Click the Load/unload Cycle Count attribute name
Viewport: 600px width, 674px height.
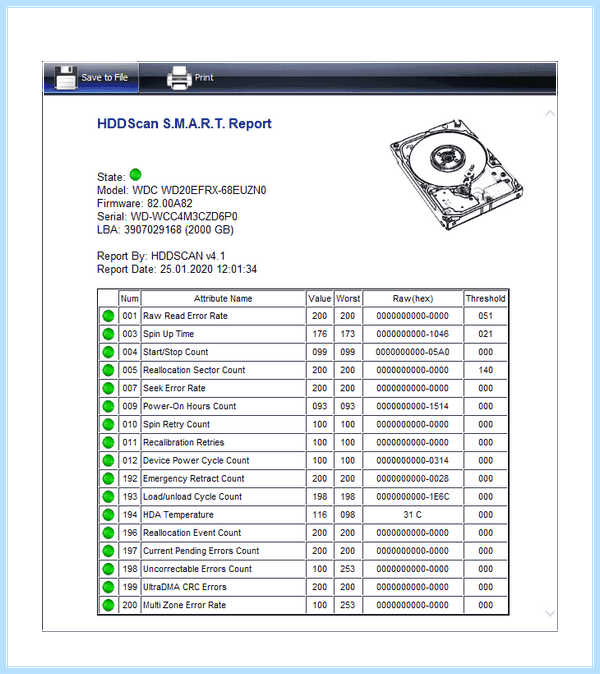pos(193,496)
